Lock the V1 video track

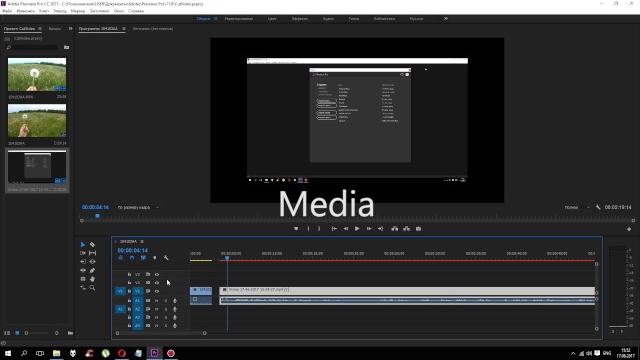129,291
